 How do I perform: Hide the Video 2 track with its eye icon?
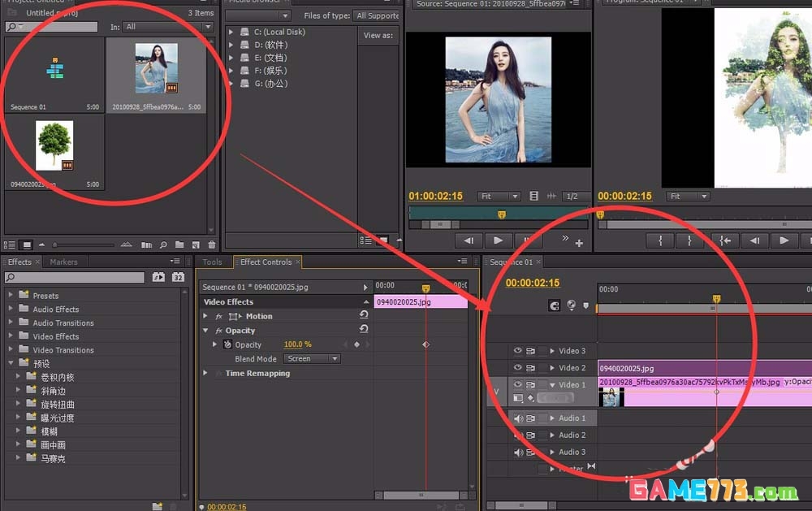pos(517,368)
